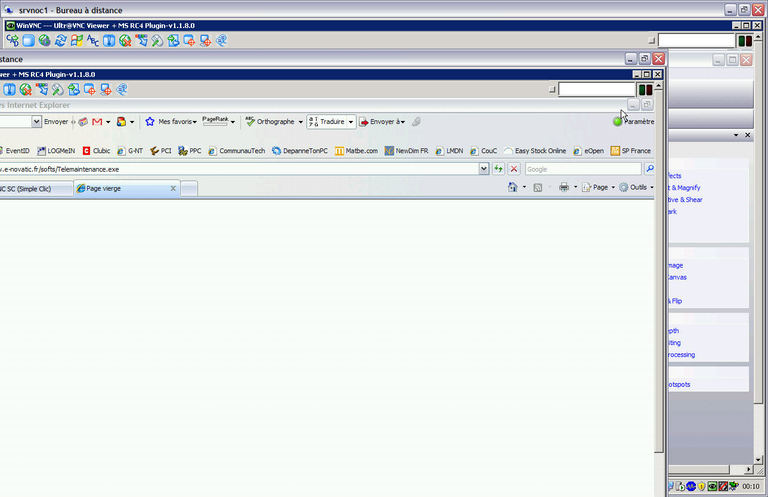Click the Traduire button
Image resolution: width=768 pixels, height=497 pixels.
tap(327, 121)
